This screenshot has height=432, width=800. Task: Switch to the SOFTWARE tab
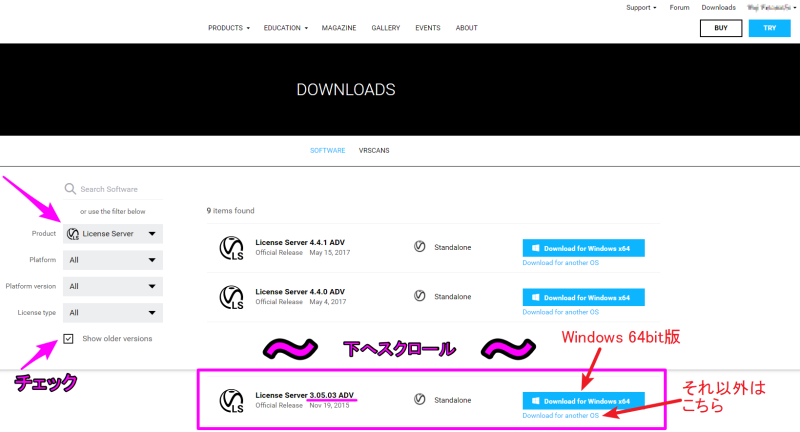pyautogui.click(x=328, y=150)
